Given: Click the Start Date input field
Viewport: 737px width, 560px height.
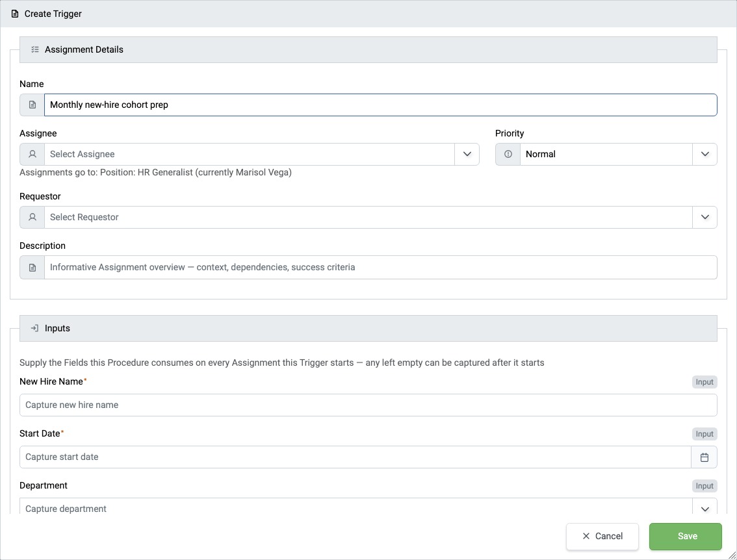Looking at the screenshot, I should coord(356,457).
